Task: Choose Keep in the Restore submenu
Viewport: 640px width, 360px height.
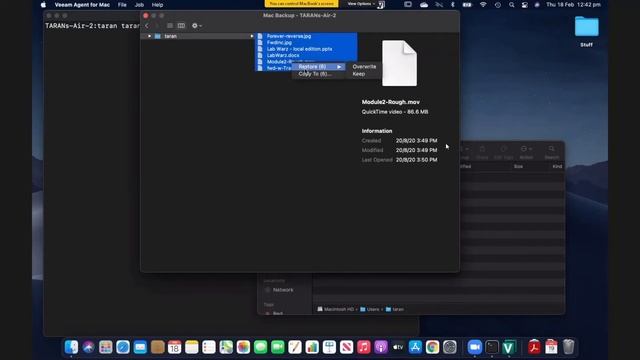Action: tap(359, 74)
